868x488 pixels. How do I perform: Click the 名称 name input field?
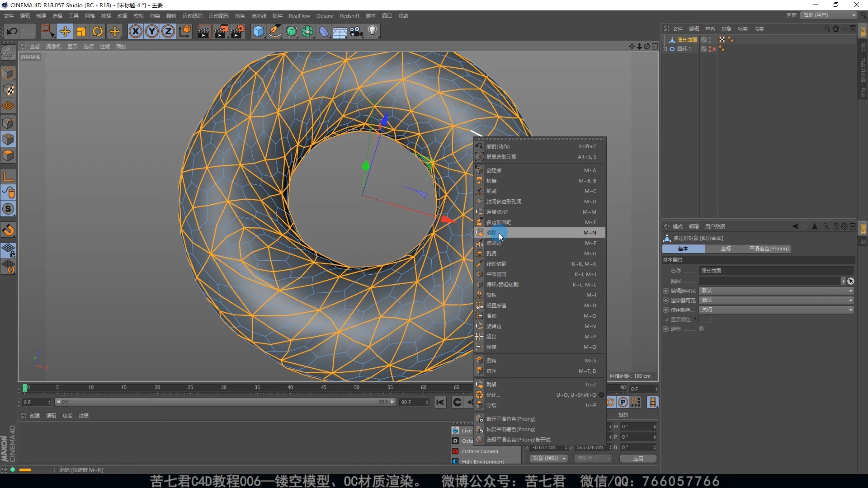(x=776, y=271)
